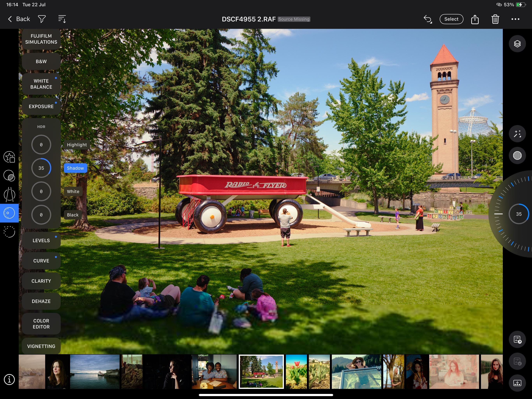Viewport: 532px width, 399px height.
Task: Open the filter funnel icon
Action: (42, 19)
